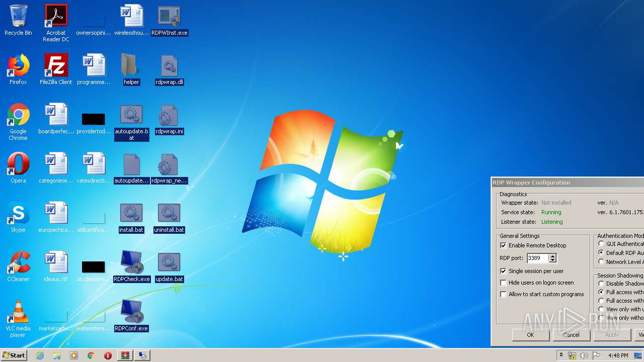Select Network Level Authentication radio option
The image size is (644, 362).
click(601, 261)
